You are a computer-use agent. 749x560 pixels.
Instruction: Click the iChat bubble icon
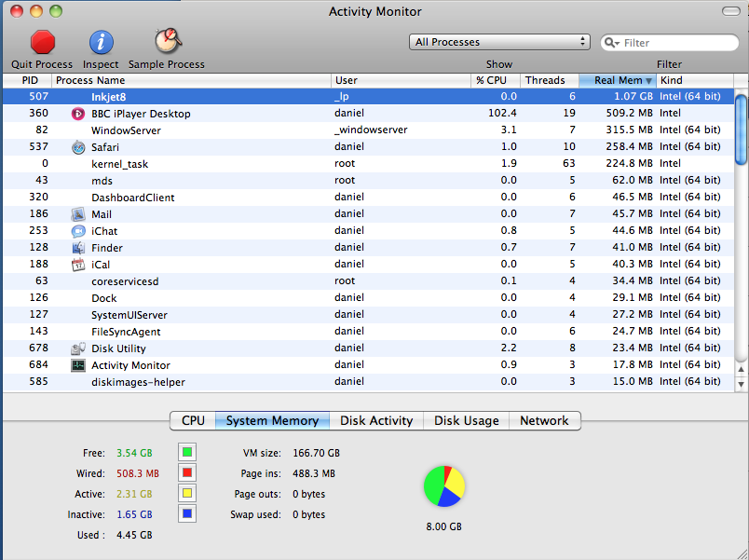78,231
